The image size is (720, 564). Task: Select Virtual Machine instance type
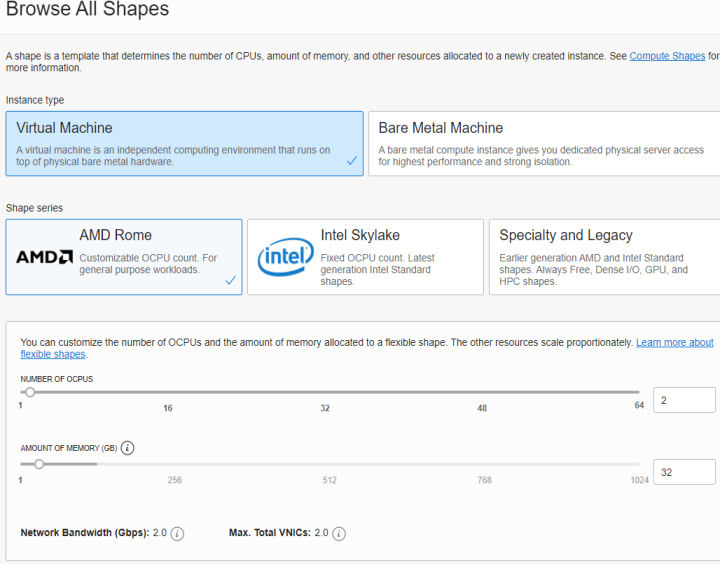pos(184,143)
